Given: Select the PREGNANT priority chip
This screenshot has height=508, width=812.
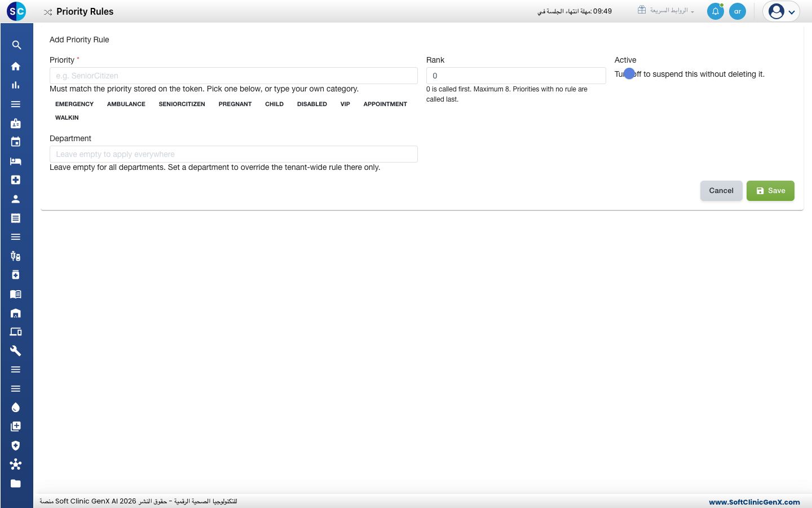Looking at the screenshot, I should pos(235,104).
